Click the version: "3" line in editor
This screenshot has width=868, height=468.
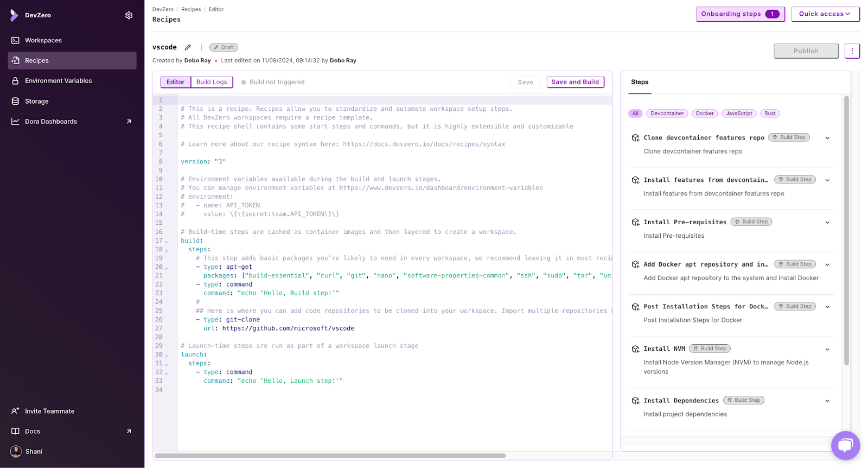point(203,162)
